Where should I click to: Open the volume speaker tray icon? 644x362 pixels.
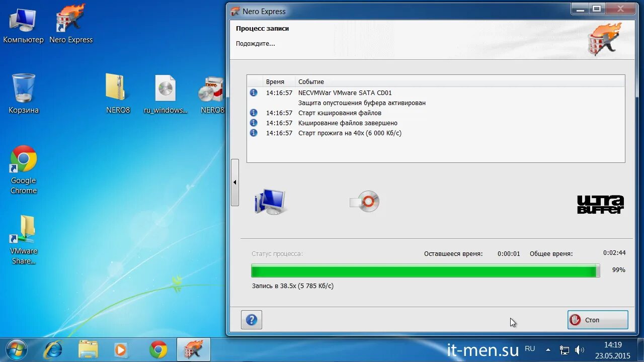[x=579, y=349]
